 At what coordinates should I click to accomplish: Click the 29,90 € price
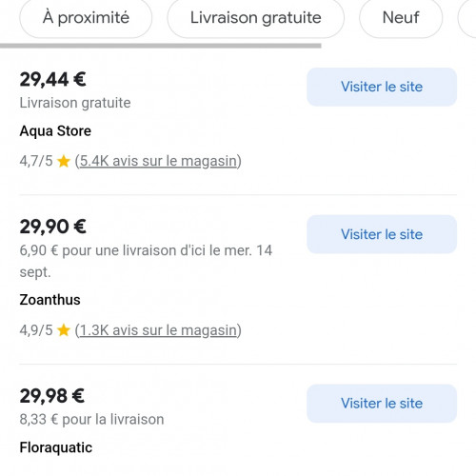pos(52,227)
